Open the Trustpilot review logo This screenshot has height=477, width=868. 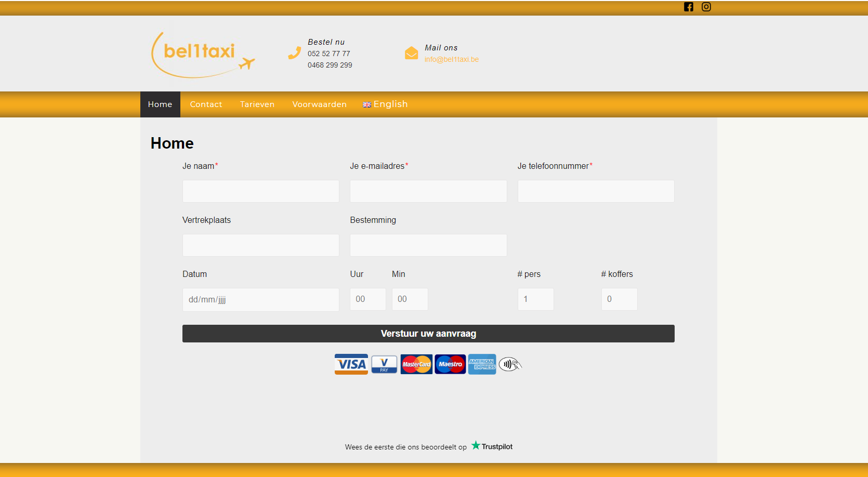492,446
